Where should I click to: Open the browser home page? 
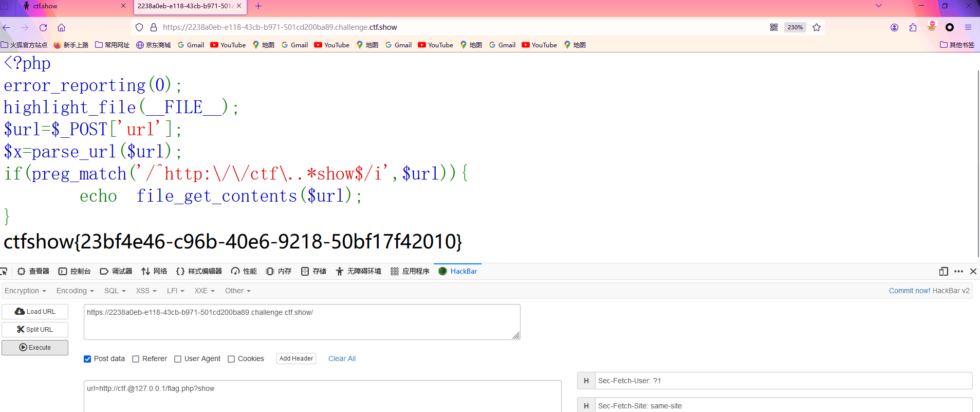(61, 27)
